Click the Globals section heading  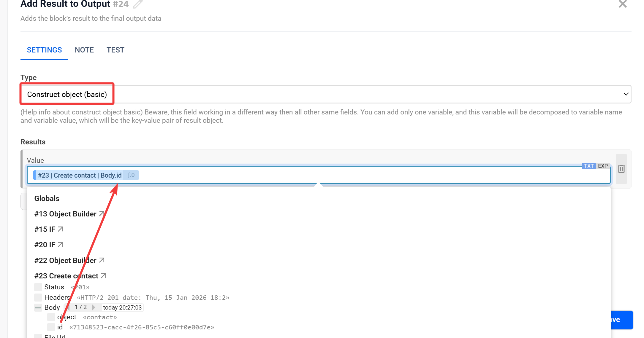pos(47,198)
